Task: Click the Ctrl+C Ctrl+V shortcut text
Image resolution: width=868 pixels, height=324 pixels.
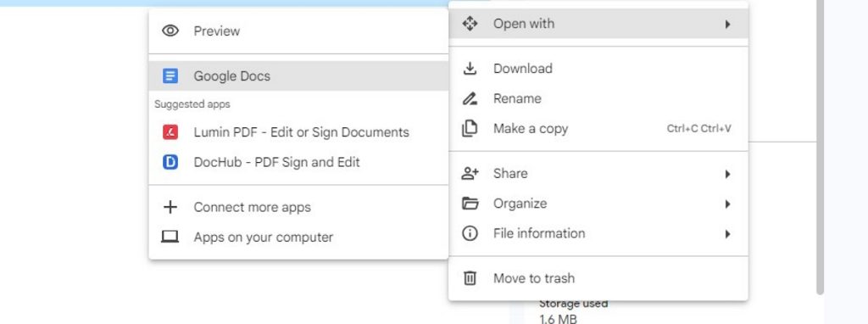Action: (x=698, y=128)
